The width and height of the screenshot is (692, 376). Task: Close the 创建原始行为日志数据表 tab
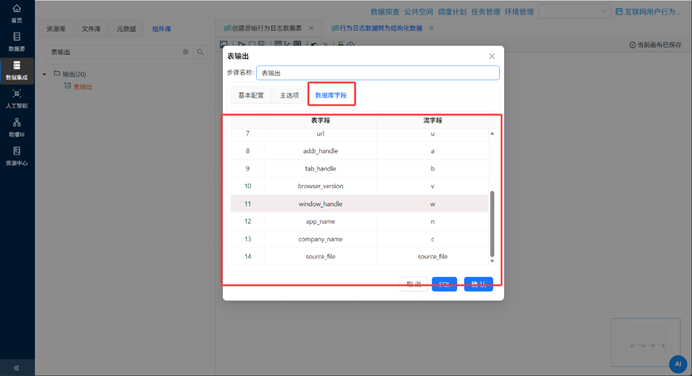311,28
